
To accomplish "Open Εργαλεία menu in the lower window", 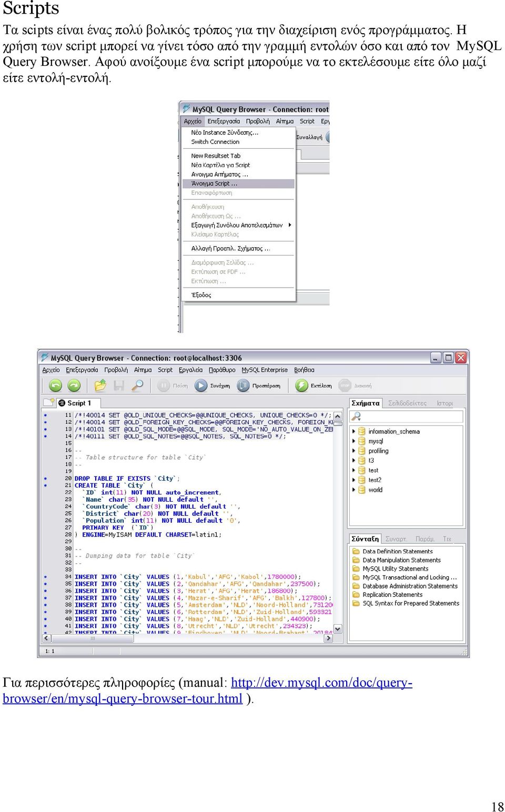I will pos(190,370).
